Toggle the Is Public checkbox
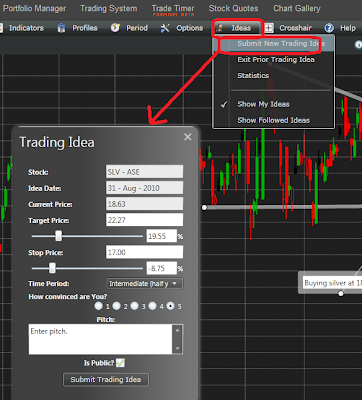 click(x=120, y=363)
